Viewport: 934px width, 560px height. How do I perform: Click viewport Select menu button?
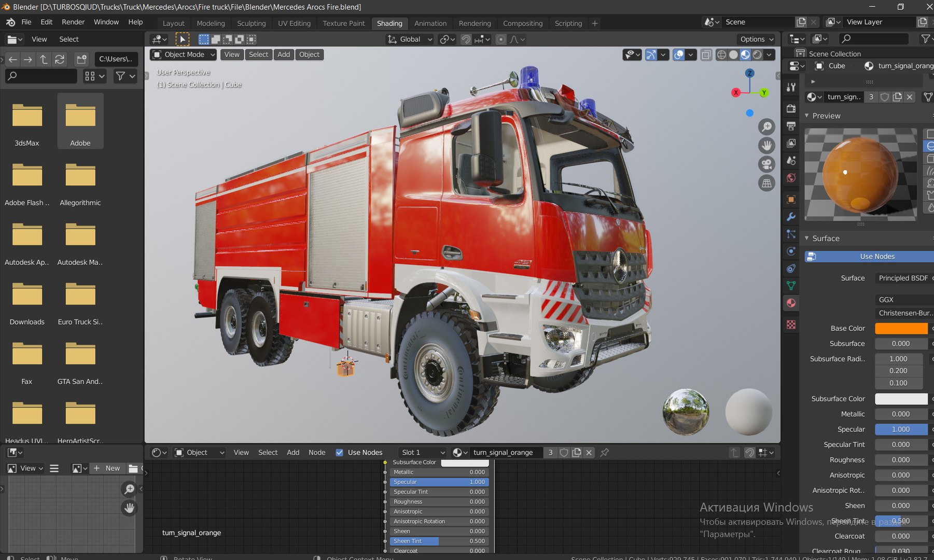[258, 54]
